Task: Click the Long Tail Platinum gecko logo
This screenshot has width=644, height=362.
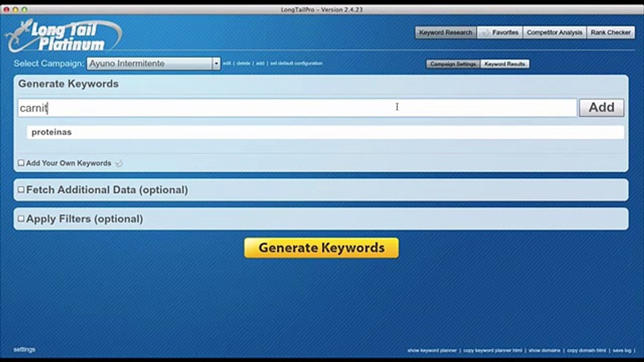Action: 63,35
